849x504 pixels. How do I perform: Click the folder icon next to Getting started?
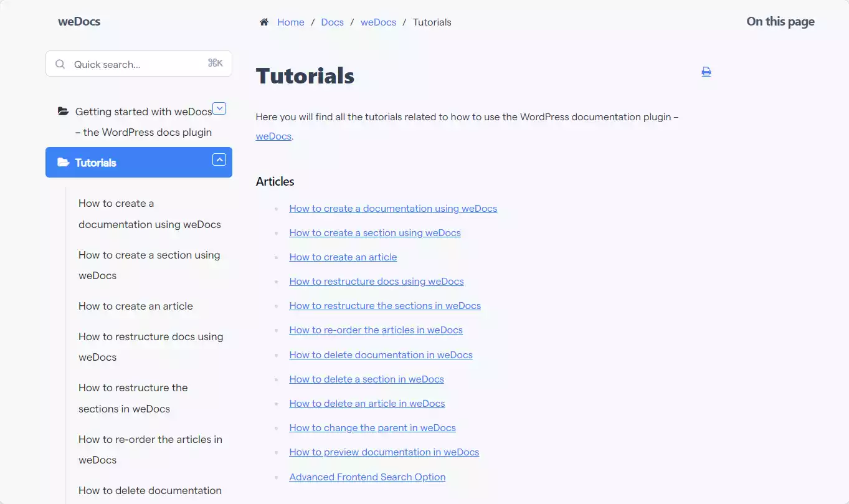click(62, 110)
